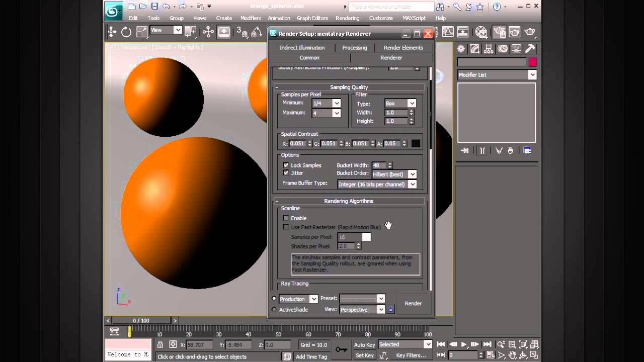Open the Utilities hammer panel tab
This screenshot has width=644, height=362.
(x=530, y=49)
